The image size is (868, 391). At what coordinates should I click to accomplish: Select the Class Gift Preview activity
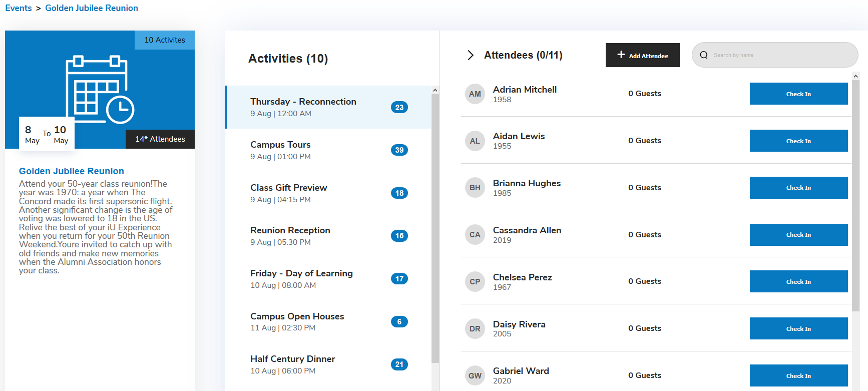tap(288, 193)
